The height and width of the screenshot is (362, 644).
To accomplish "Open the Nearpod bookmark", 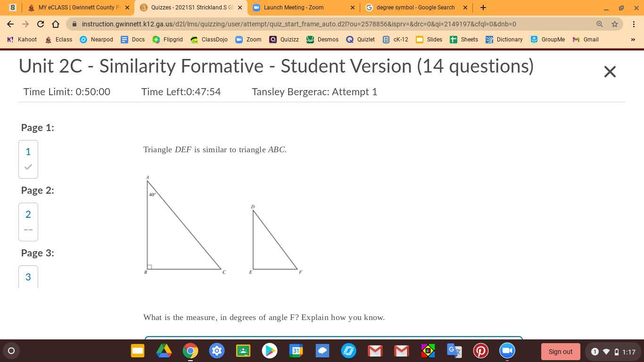I will (96, 40).
